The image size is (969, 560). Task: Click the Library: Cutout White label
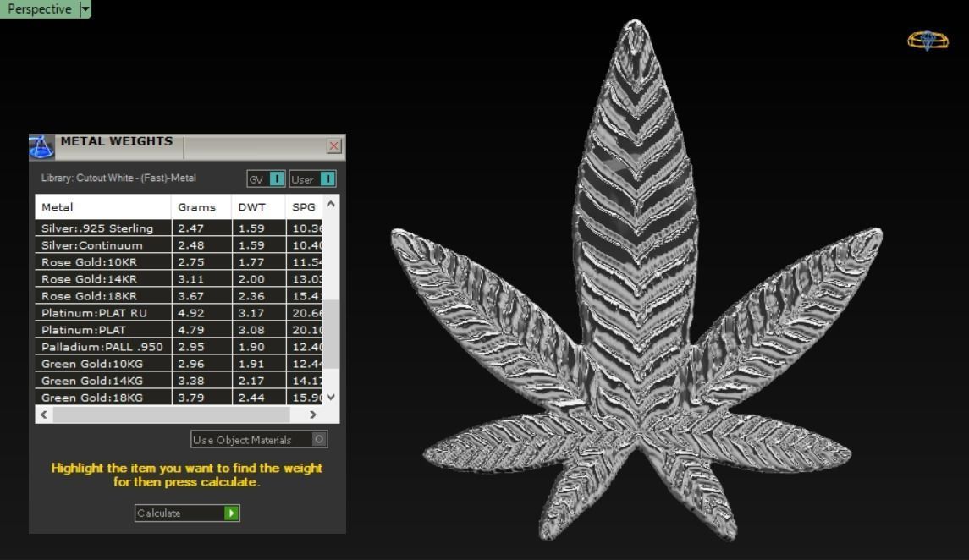[118, 178]
